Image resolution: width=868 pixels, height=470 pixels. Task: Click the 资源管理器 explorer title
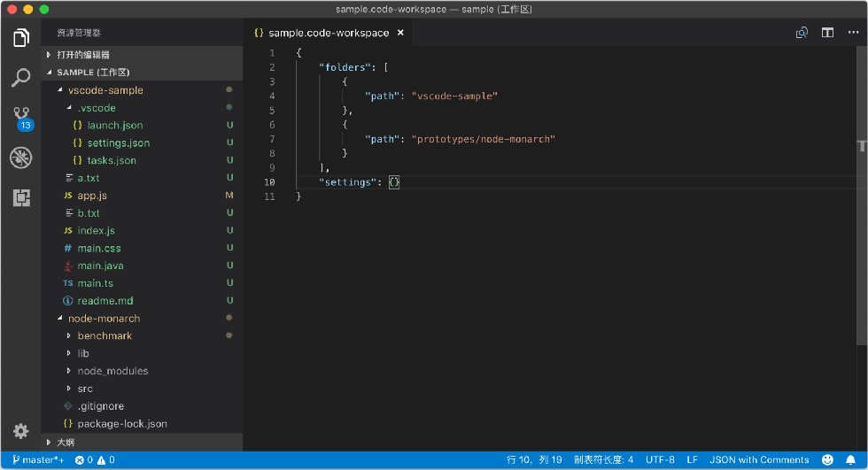[x=79, y=33]
